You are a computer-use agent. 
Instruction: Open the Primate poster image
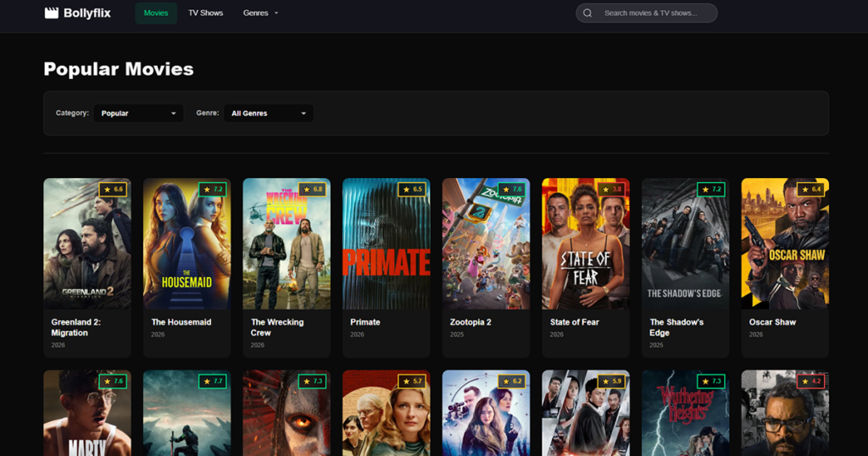tap(387, 243)
